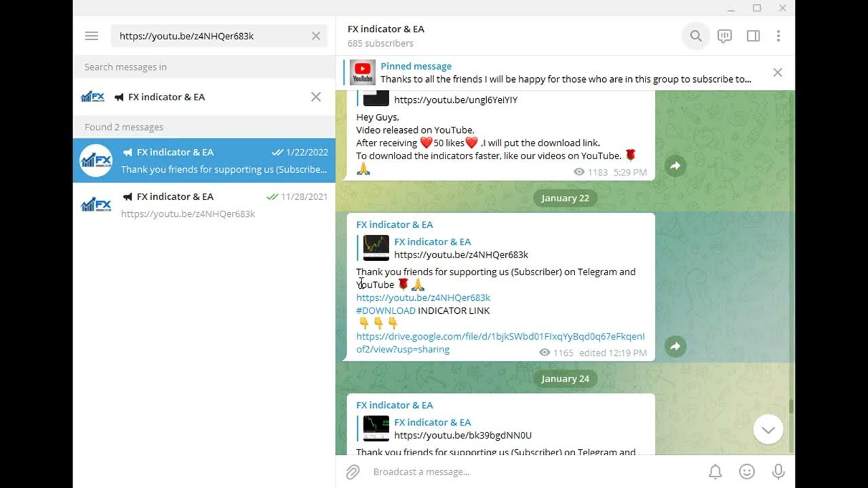Open the Google Drive download link
This screenshot has height=488, width=868.
tap(500, 343)
